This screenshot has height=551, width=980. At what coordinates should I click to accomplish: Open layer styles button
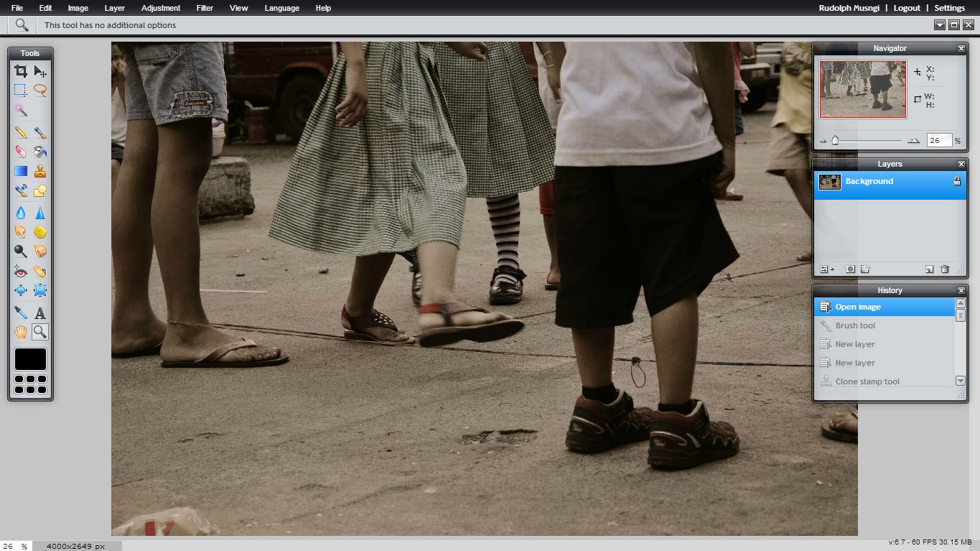pyautogui.click(x=865, y=269)
